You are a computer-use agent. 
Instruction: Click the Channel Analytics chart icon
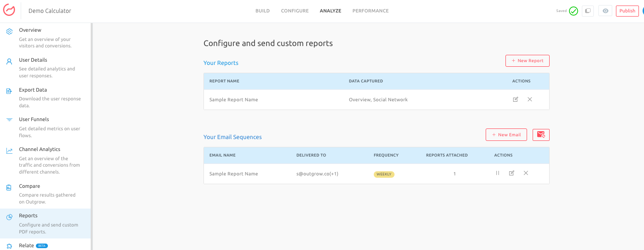9,151
